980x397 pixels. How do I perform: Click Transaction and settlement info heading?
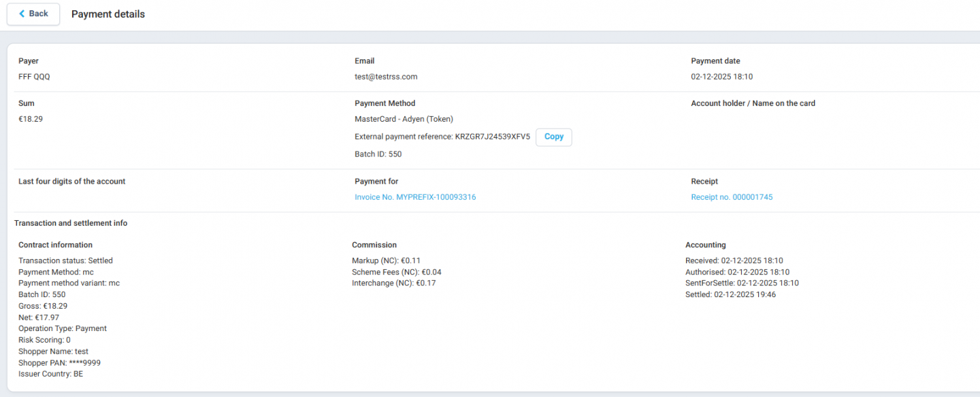71,223
